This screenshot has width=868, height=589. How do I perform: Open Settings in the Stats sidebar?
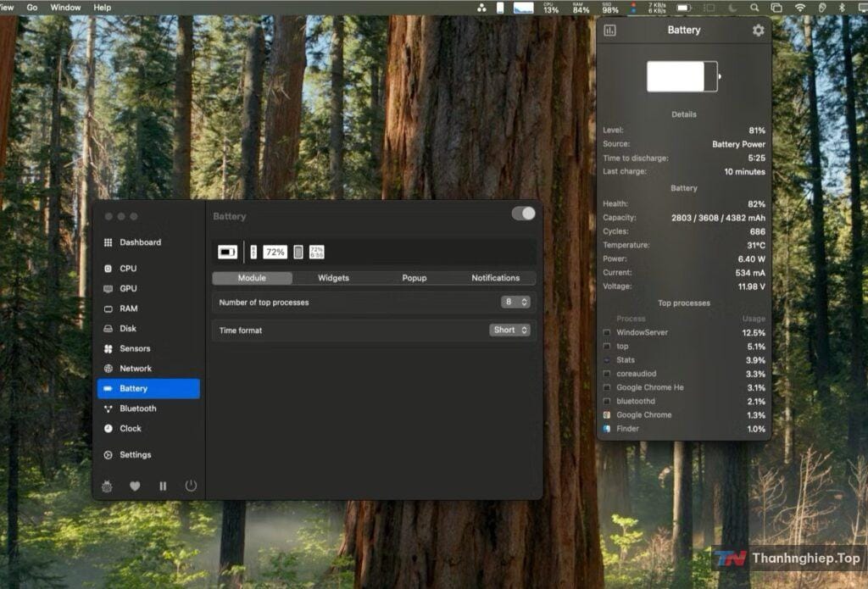[148, 454]
